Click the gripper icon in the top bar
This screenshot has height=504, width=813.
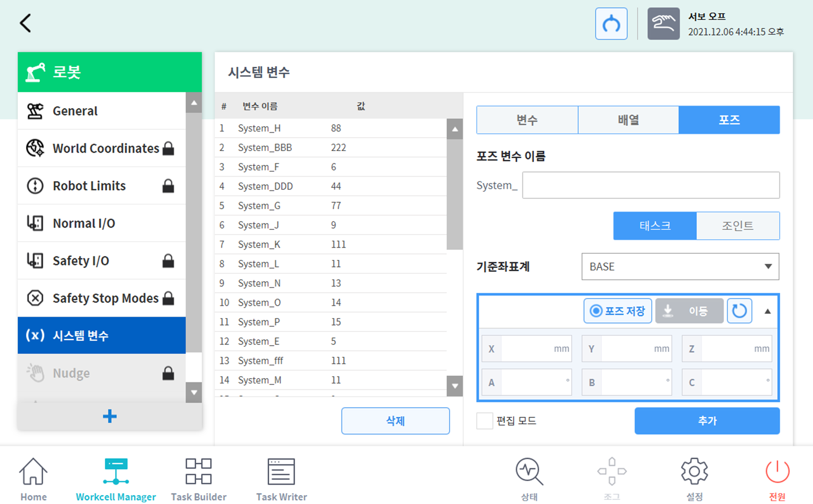(x=611, y=23)
